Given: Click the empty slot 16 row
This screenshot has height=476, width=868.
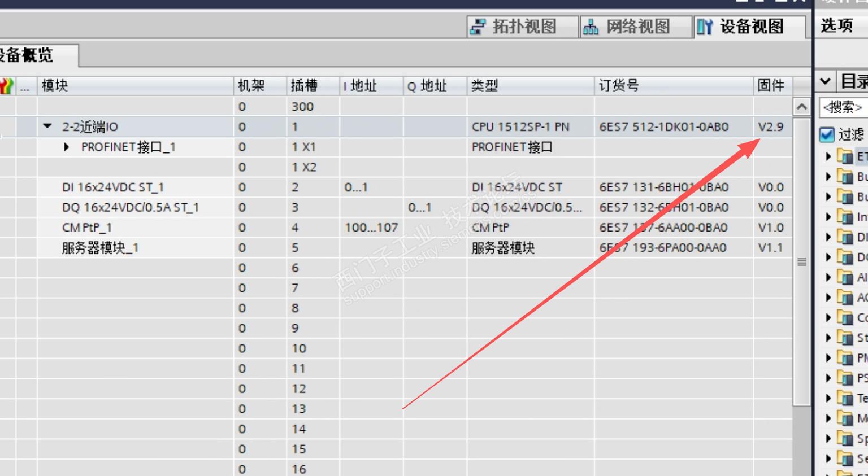Looking at the screenshot, I should pyautogui.click(x=396, y=469).
